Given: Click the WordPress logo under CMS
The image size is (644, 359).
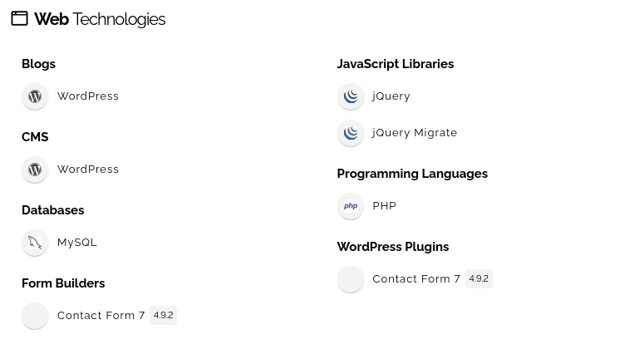Looking at the screenshot, I should (x=35, y=170).
